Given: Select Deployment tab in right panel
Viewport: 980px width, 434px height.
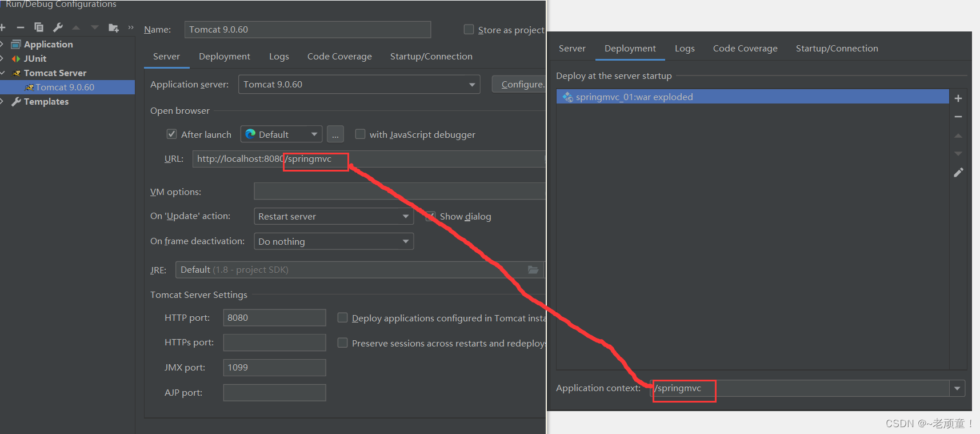Looking at the screenshot, I should 630,48.
